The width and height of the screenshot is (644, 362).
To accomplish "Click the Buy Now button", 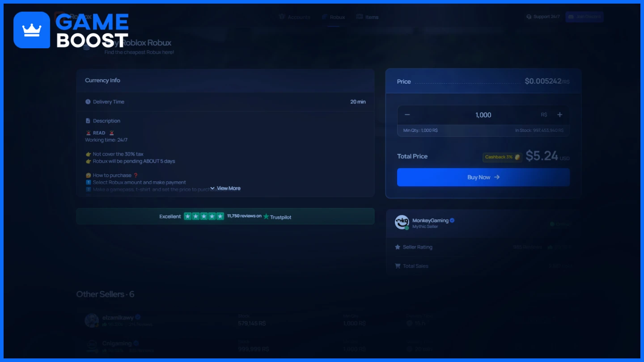I will (x=483, y=177).
